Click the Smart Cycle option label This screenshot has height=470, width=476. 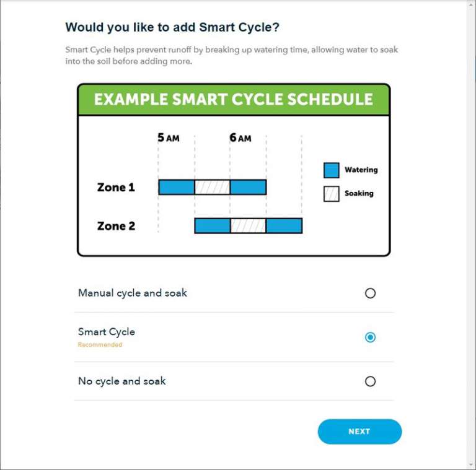tap(107, 332)
